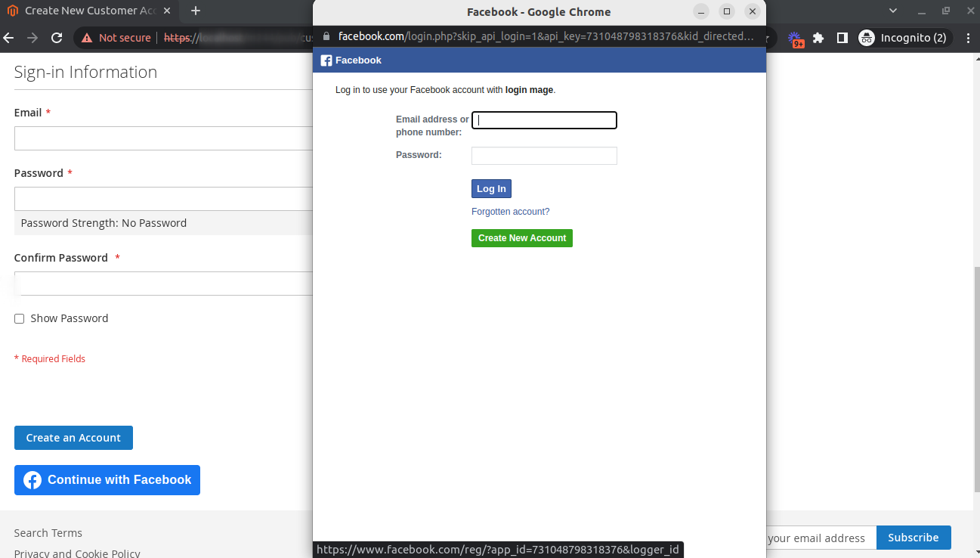The height and width of the screenshot is (558, 980).
Task: Click the green Create New Account button
Action: click(521, 237)
